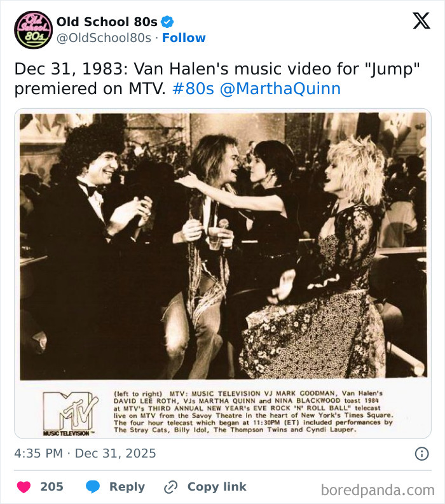The height and width of the screenshot is (504, 445).
Task: Click the MTV logo in the photo
Action: [x=69, y=412]
